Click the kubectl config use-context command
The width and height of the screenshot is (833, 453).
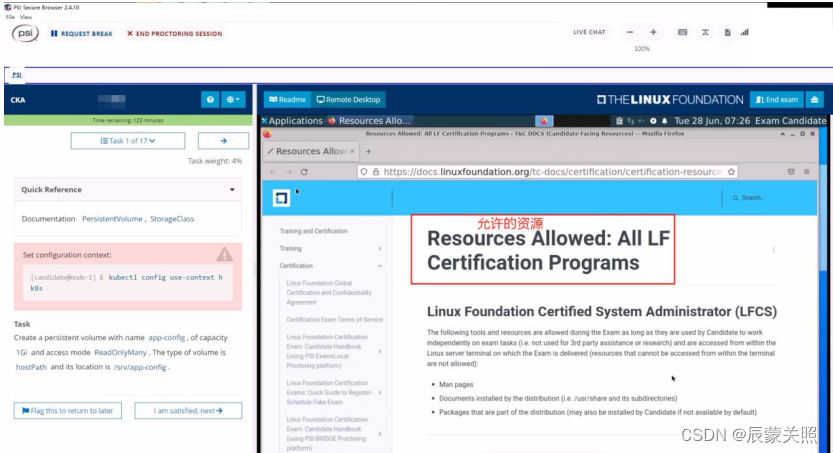pyautogui.click(x=126, y=283)
